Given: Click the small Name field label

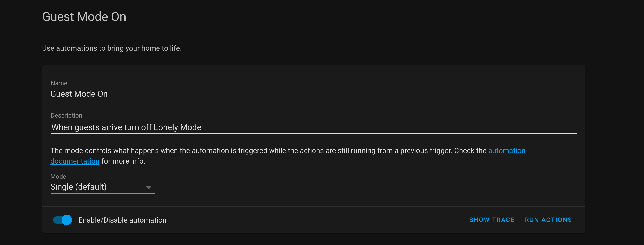Looking at the screenshot, I should (59, 83).
